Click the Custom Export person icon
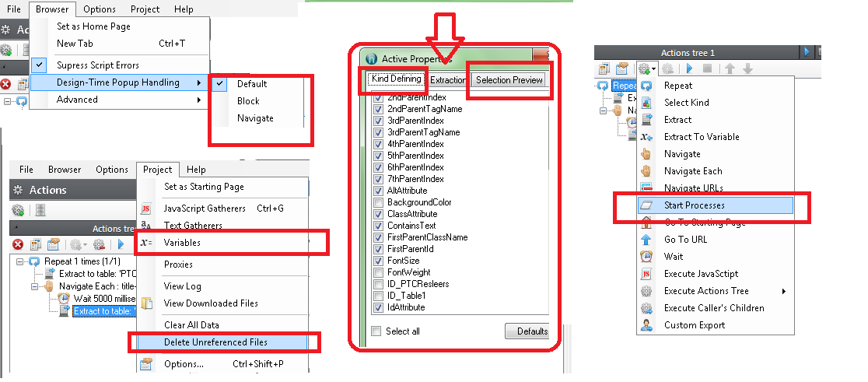Viewport: 868px width, 382px height. pyautogui.click(x=646, y=325)
